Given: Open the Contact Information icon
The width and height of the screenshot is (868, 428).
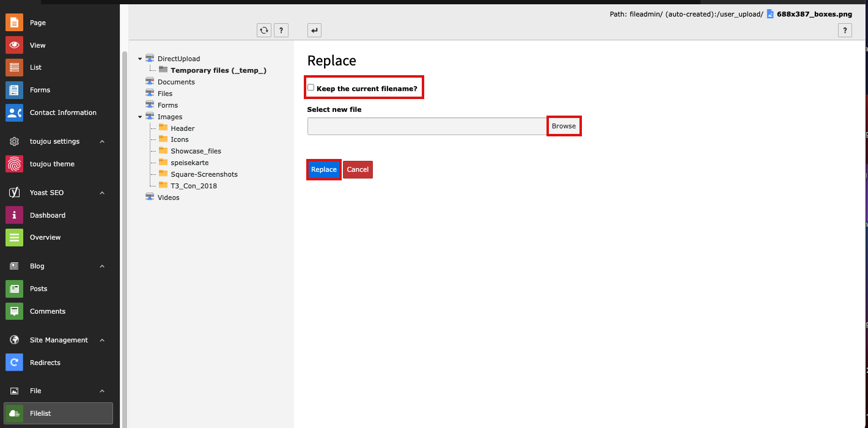Looking at the screenshot, I should [x=15, y=113].
